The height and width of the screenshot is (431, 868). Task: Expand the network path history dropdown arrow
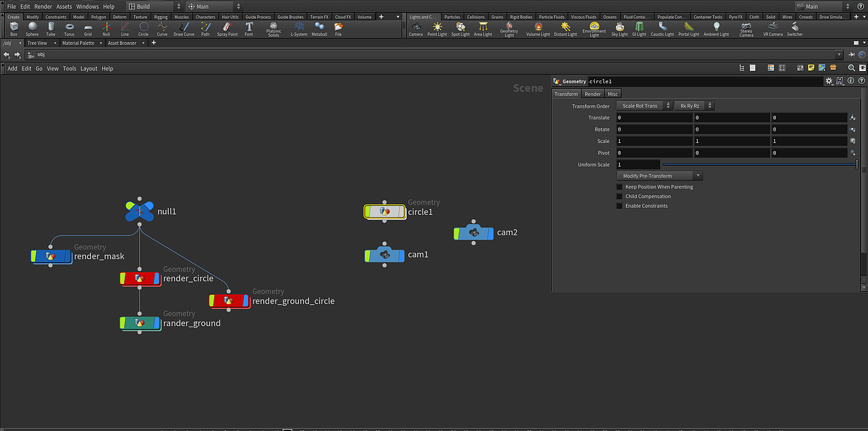[839, 54]
